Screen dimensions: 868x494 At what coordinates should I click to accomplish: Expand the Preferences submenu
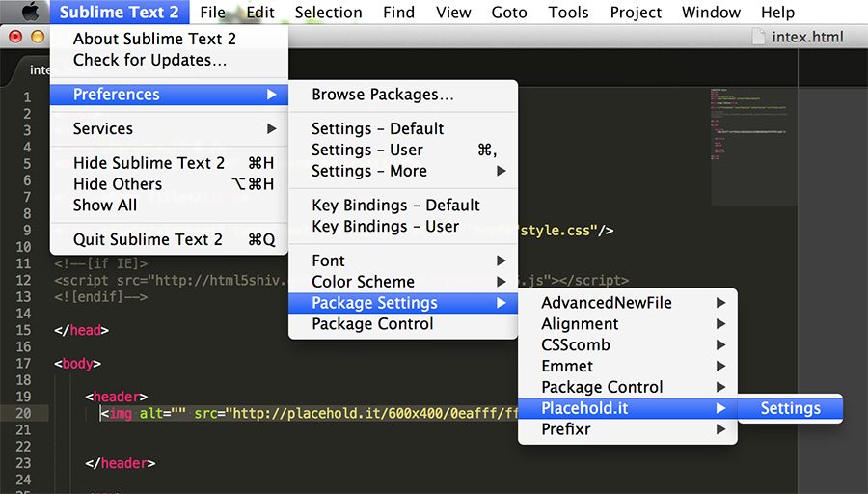[169, 95]
